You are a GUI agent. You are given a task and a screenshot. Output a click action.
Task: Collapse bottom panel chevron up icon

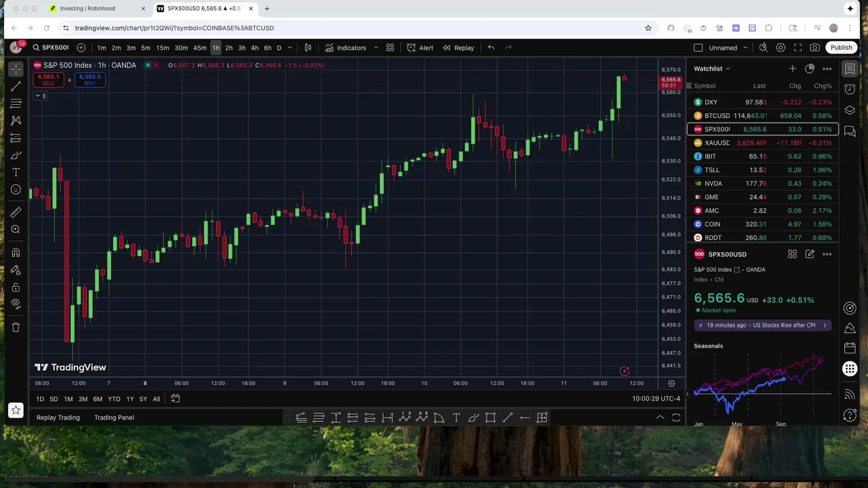660,418
